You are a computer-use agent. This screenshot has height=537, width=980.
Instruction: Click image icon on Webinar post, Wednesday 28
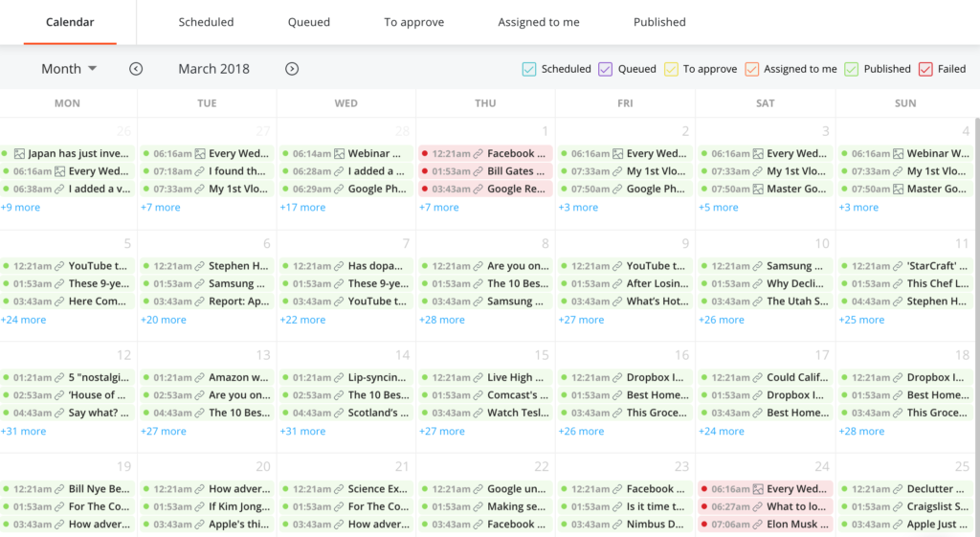[340, 153]
